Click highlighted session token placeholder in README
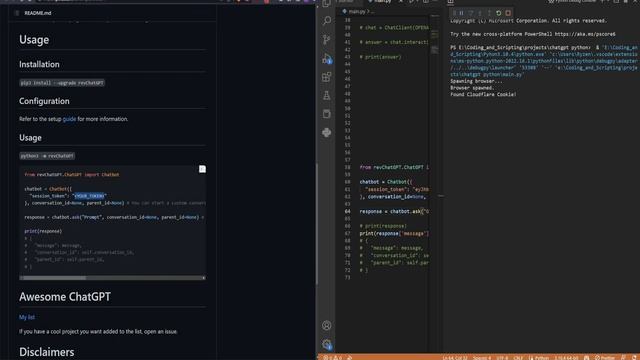This screenshot has height=360, width=640. 90,196
